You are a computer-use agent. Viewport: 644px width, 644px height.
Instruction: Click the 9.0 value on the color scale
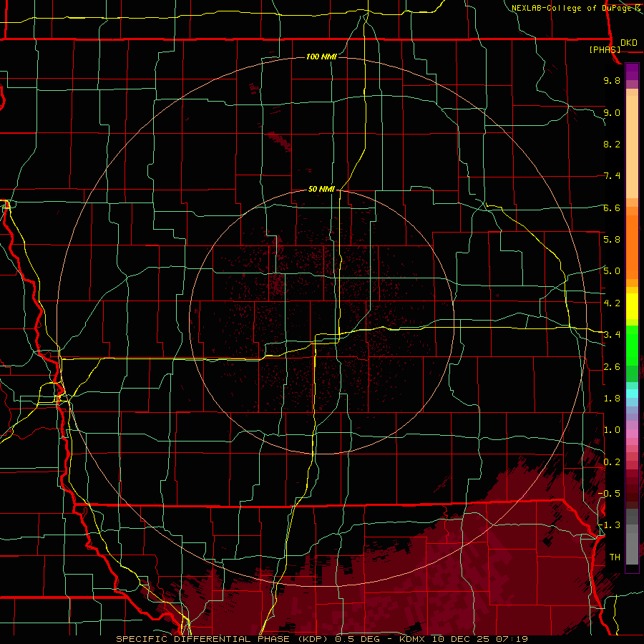point(612,112)
